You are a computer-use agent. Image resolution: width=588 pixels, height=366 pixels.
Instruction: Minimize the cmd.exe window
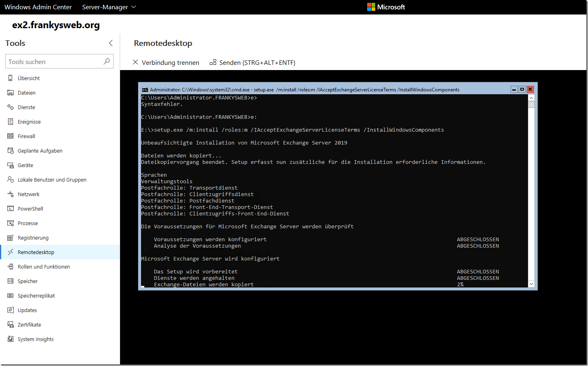tap(514, 89)
